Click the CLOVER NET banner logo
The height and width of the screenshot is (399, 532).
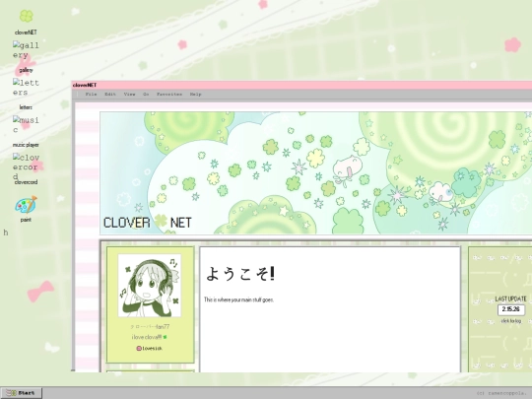pyautogui.click(x=147, y=223)
